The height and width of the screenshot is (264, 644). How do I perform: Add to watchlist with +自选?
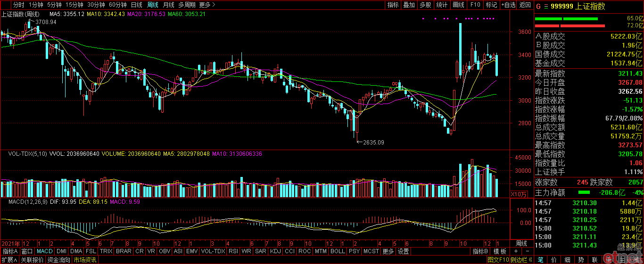(x=508, y=5)
